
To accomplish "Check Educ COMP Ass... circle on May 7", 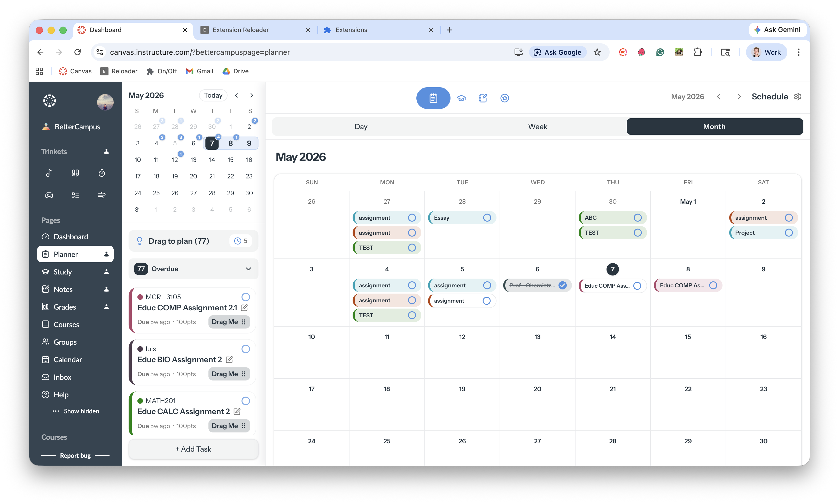I will [x=637, y=286].
